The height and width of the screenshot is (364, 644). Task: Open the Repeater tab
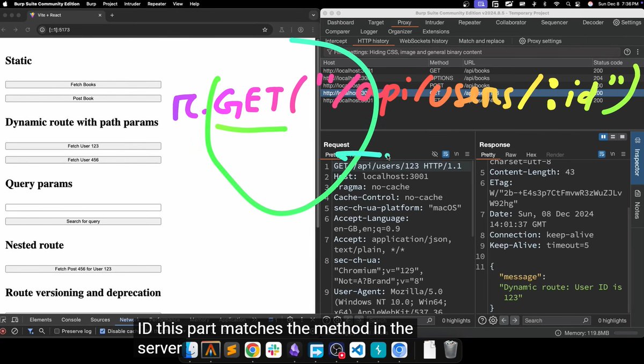[470, 23]
